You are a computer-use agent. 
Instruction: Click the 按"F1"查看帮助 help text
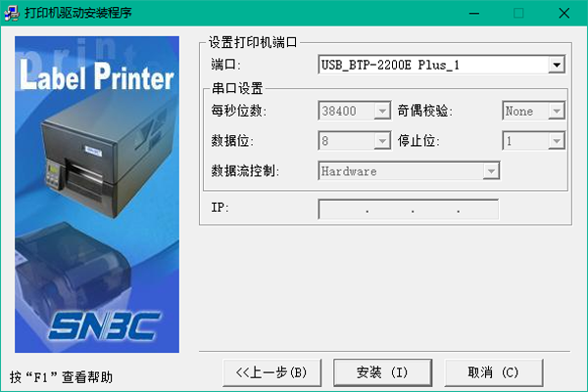[61, 377]
